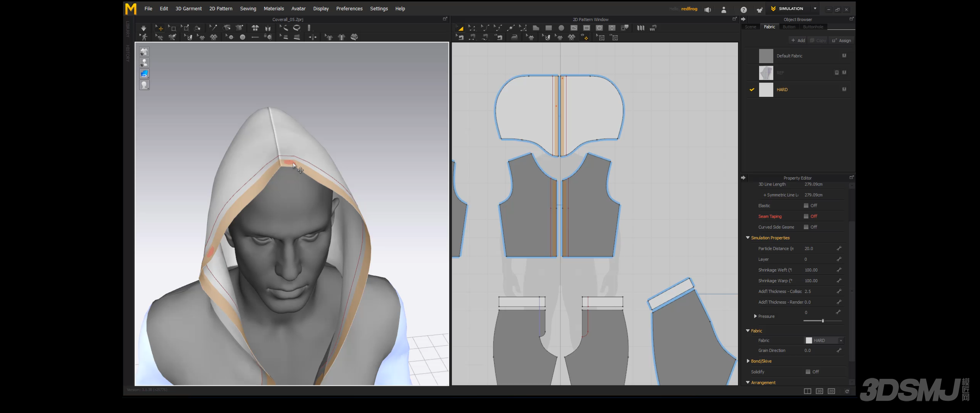Screen dimensions: 980x413
Task: Choose the Rectangle pattern tool
Action: [549, 28]
